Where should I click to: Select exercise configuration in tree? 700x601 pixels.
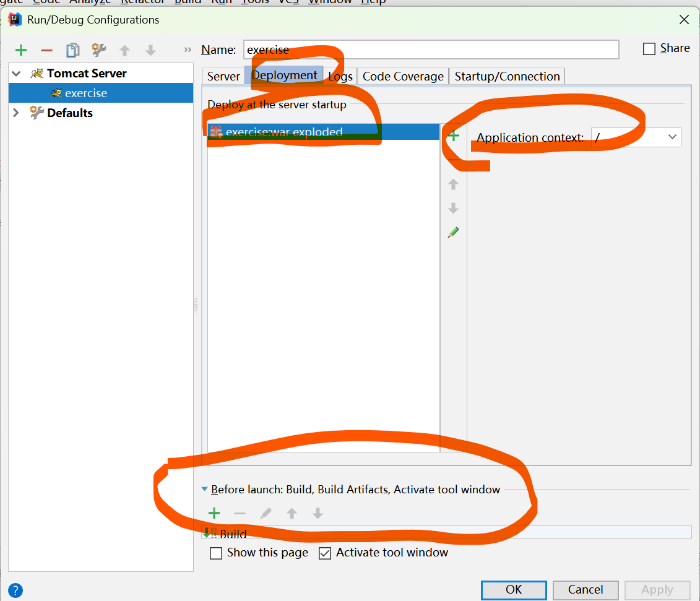click(x=101, y=93)
